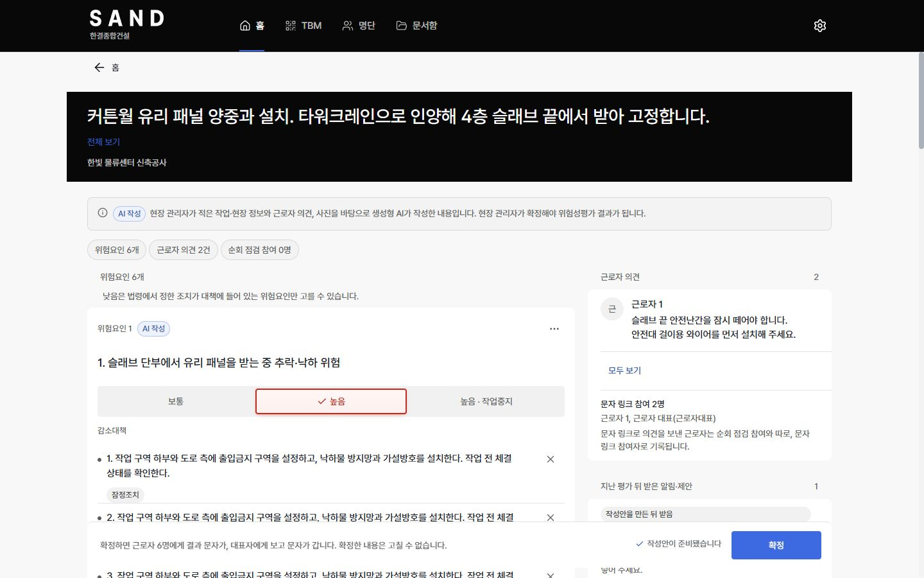Viewport: 924px width, 578px height.
Task: Open settings gear icon in header
Action: point(819,26)
